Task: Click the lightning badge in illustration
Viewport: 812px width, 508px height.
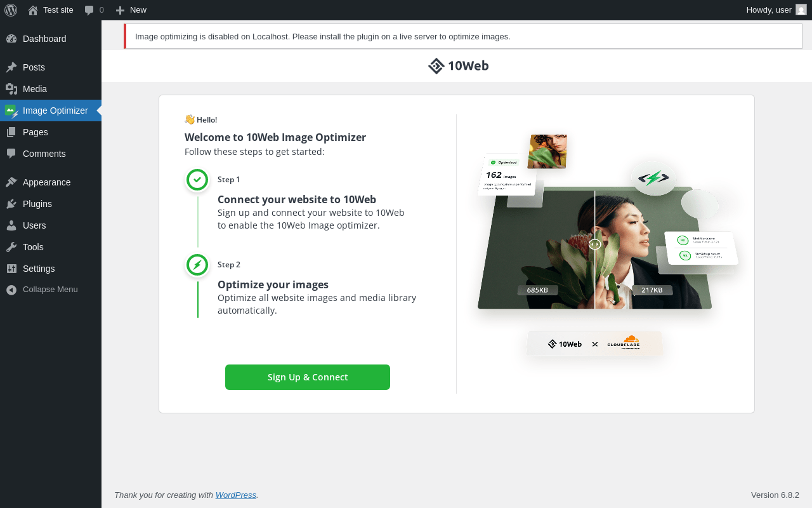Action: pyautogui.click(x=654, y=178)
